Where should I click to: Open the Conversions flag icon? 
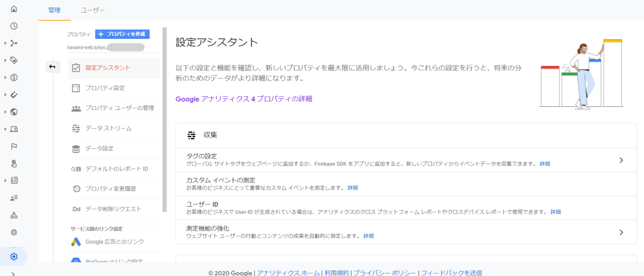tap(14, 146)
